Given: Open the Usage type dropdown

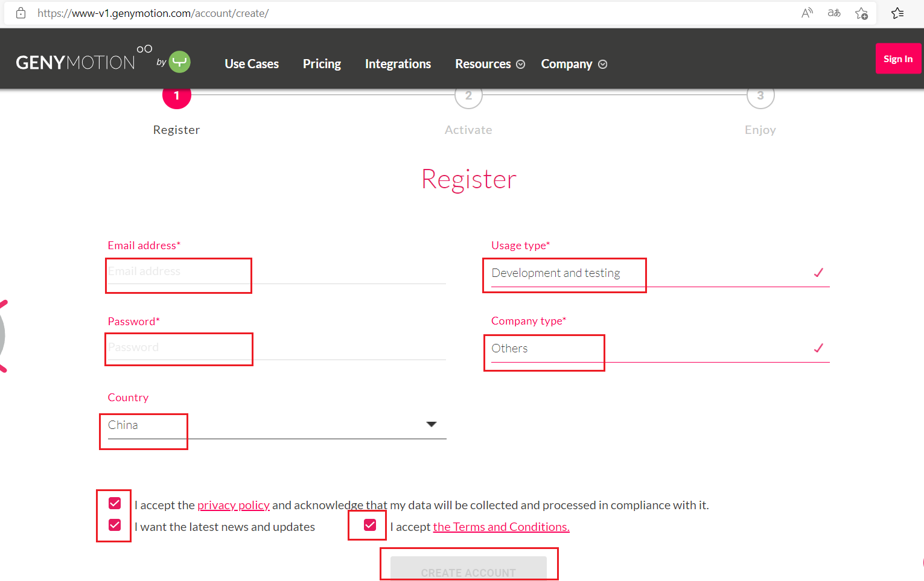Looking at the screenshot, I should 660,273.
